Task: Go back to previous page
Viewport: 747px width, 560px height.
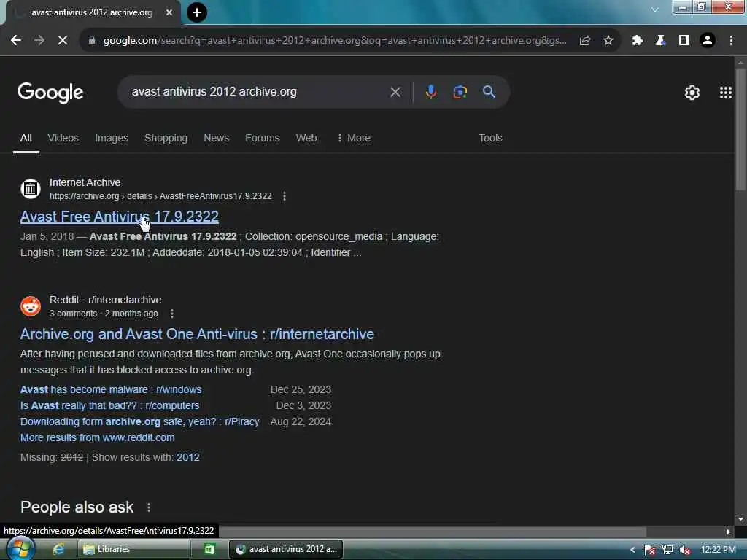Action: [16, 41]
